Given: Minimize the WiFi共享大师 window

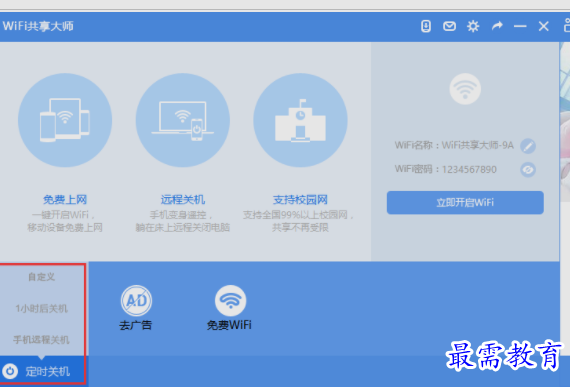Looking at the screenshot, I should (520, 26).
